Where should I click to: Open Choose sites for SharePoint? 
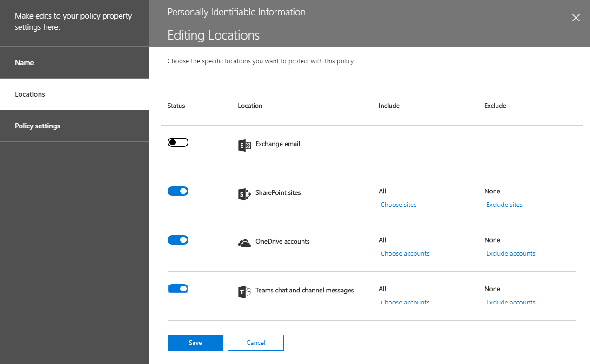point(398,205)
